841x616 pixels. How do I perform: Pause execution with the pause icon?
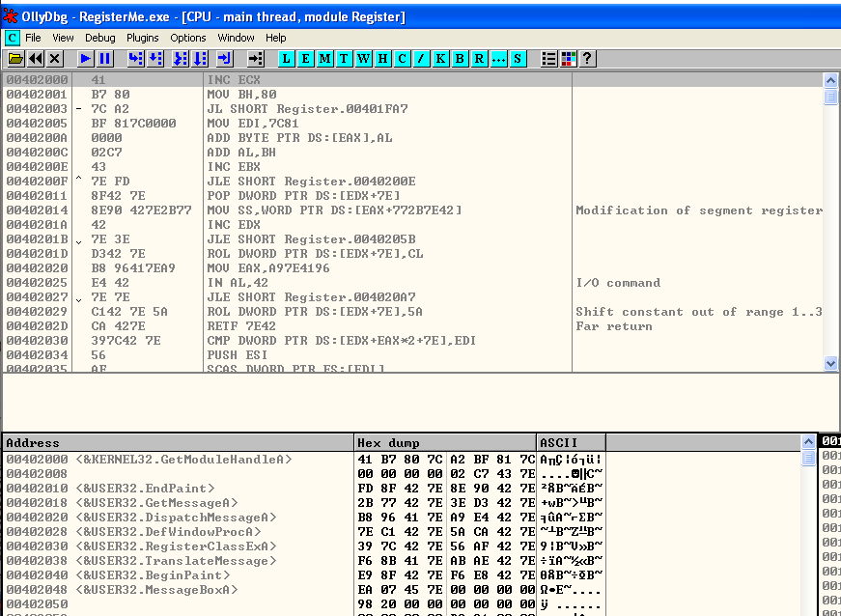point(105,59)
